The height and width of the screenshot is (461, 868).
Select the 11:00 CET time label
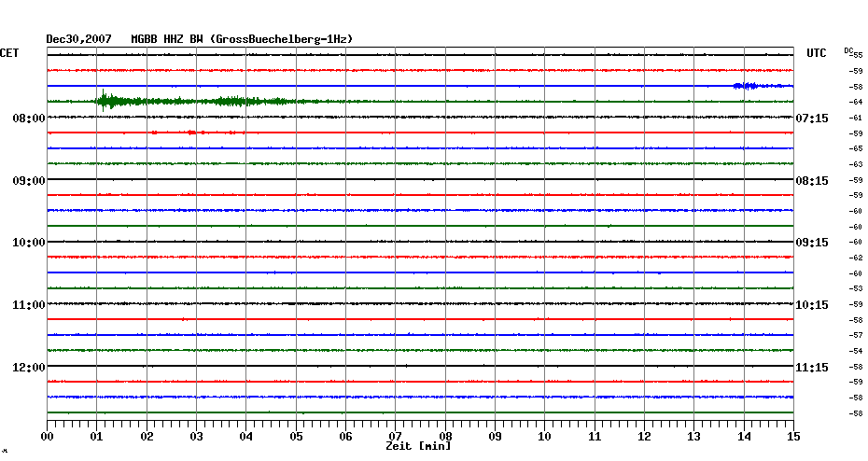(29, 305)
